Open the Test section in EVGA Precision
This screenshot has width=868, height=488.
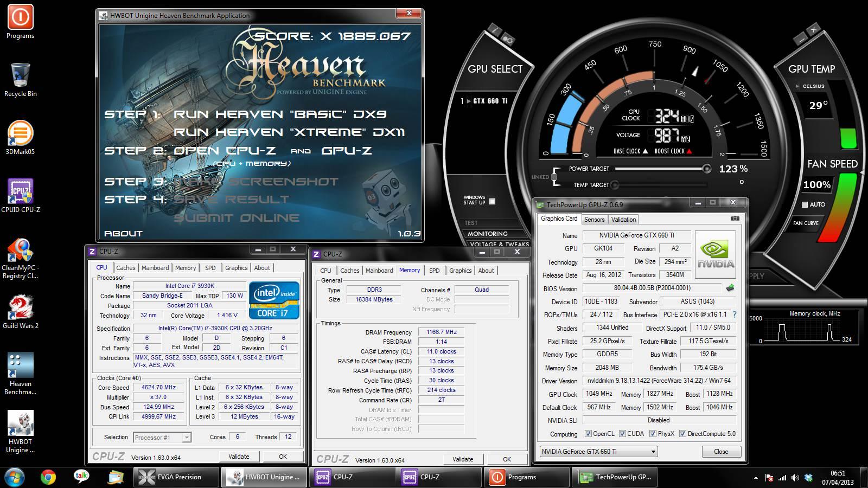tap(471, 223)
